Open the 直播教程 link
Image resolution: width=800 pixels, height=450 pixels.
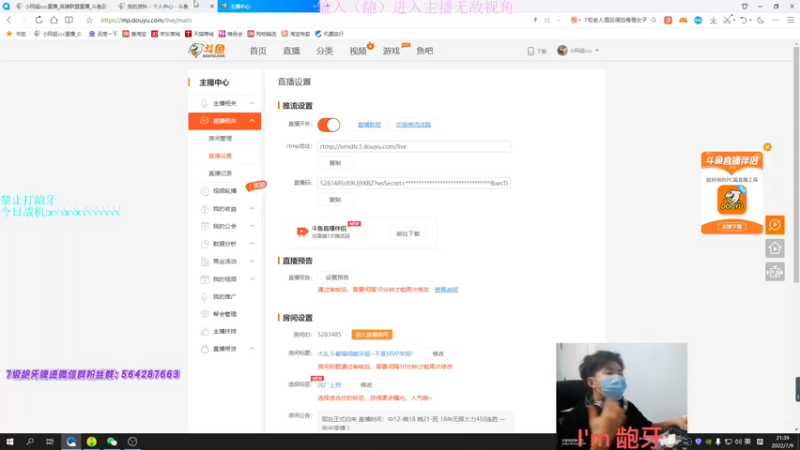click(369, 124)
